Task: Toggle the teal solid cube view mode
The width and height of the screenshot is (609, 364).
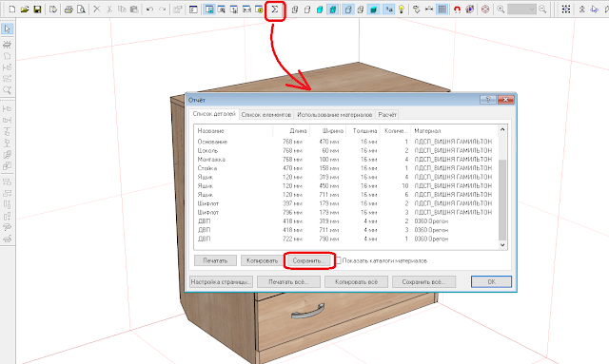Action: pyautogui.click(x=320, y=9)
